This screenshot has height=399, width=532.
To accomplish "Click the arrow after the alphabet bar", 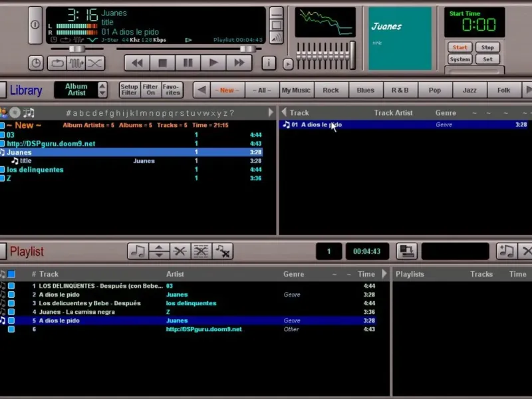I will pyautogui.click(x=271, y=112).
